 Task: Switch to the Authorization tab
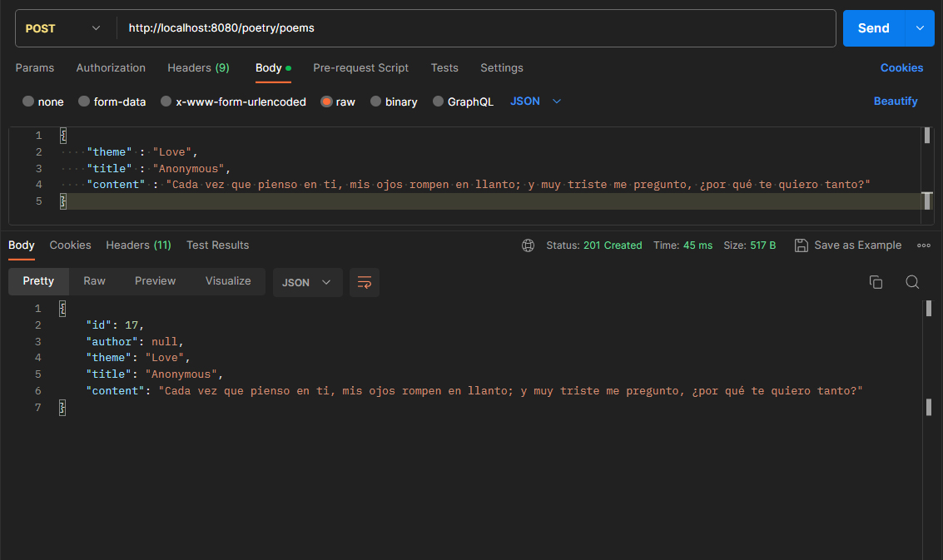111,68
